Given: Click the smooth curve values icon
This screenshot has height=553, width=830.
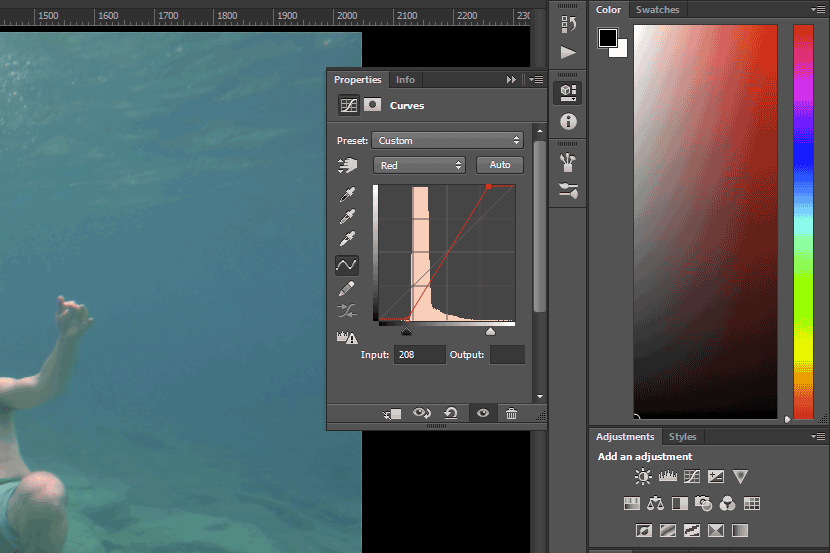Looking at the screenshot, I should click(347, 311).
